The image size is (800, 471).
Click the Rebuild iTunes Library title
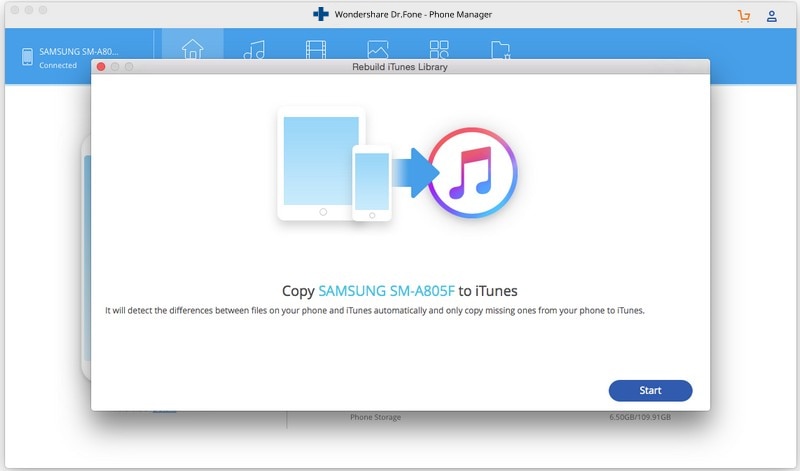(x=400, y=67)
